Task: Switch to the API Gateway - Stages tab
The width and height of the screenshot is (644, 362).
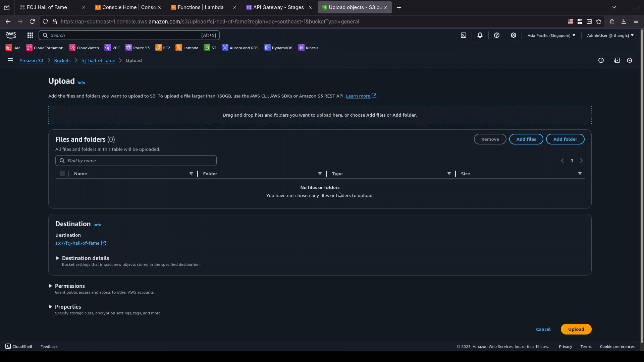Action: [278, 7]
